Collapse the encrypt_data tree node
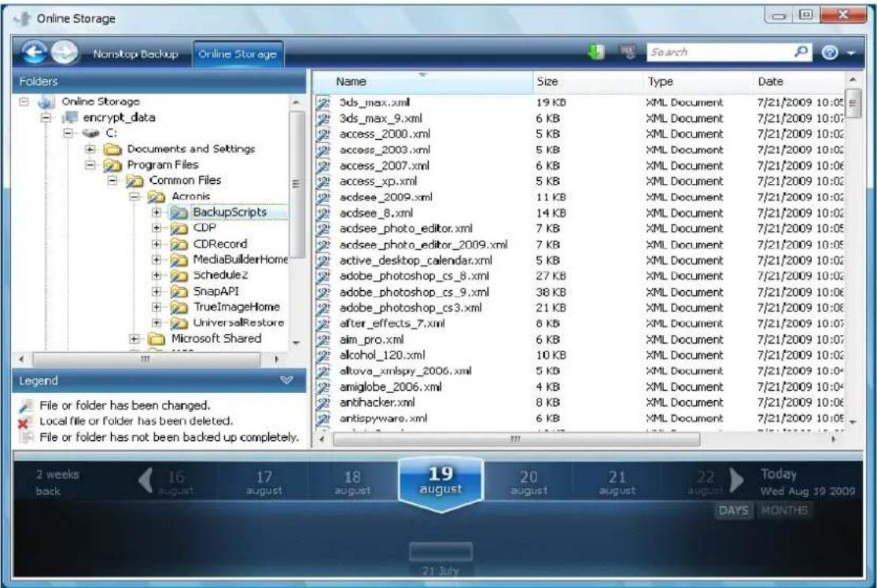 click(46, 117)
